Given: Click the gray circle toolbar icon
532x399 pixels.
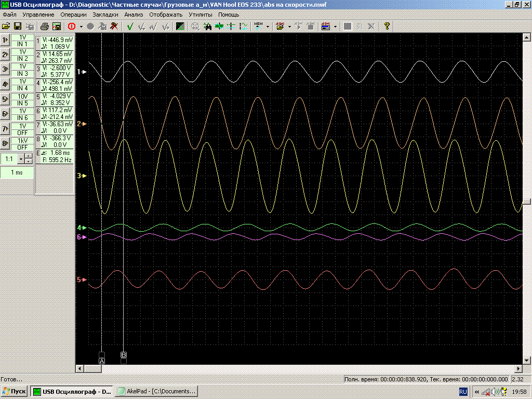Looking at the screenshot, I should click(x=90, y=26).
